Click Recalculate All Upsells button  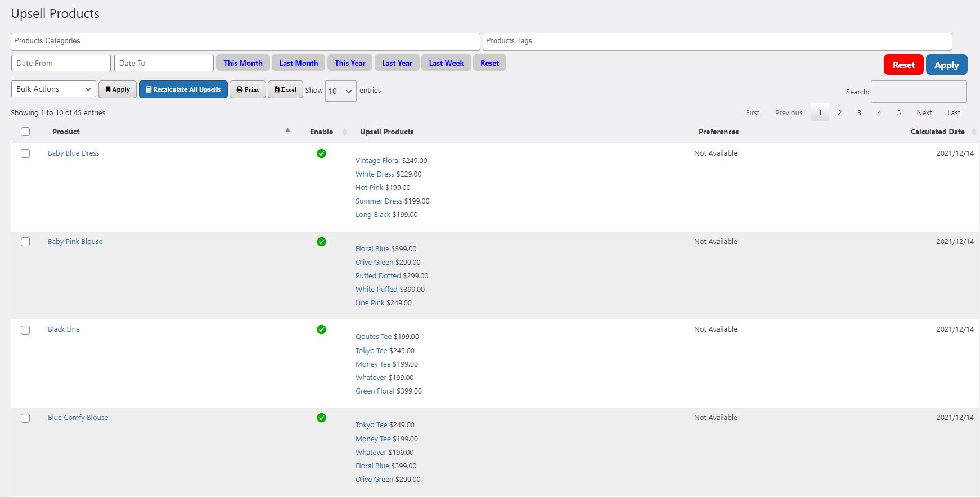pyautogui.click(x=183, y=89)
